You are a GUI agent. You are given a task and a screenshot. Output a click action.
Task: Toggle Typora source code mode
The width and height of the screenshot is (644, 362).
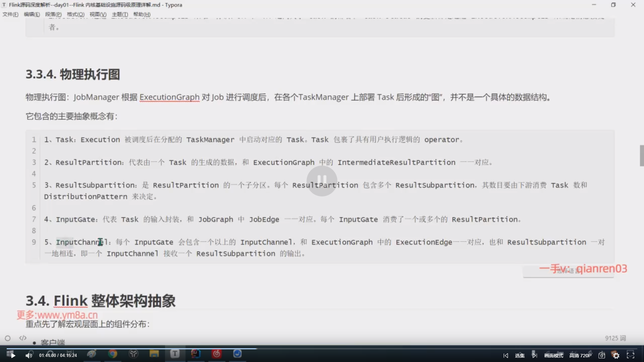click(x=23, y=338)
